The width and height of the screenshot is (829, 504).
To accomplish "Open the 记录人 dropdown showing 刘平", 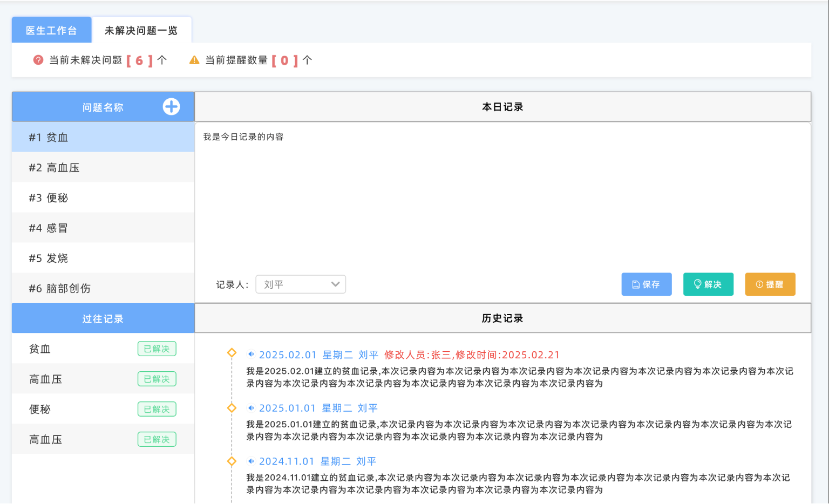I will click(301, 284).
